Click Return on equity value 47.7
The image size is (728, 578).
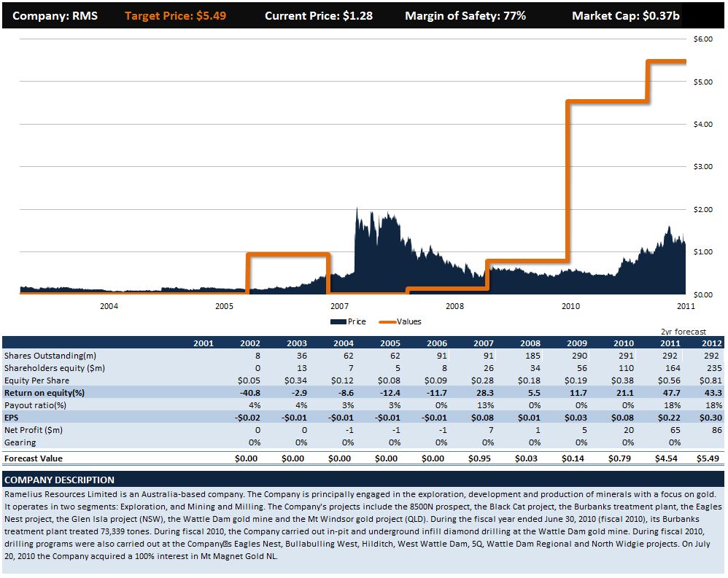point(671,393)
